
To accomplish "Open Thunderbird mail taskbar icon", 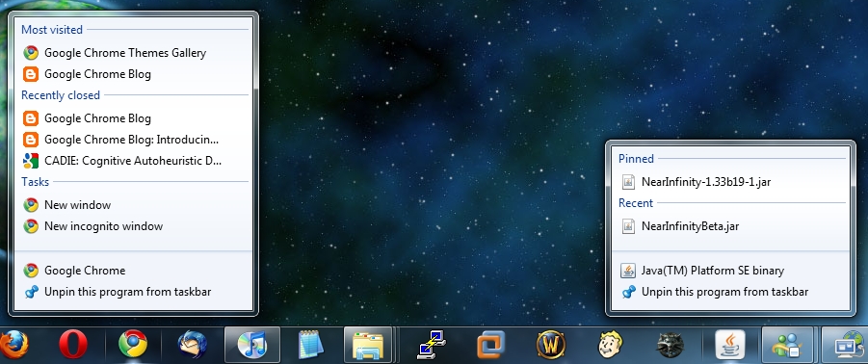I will point(193,345).
